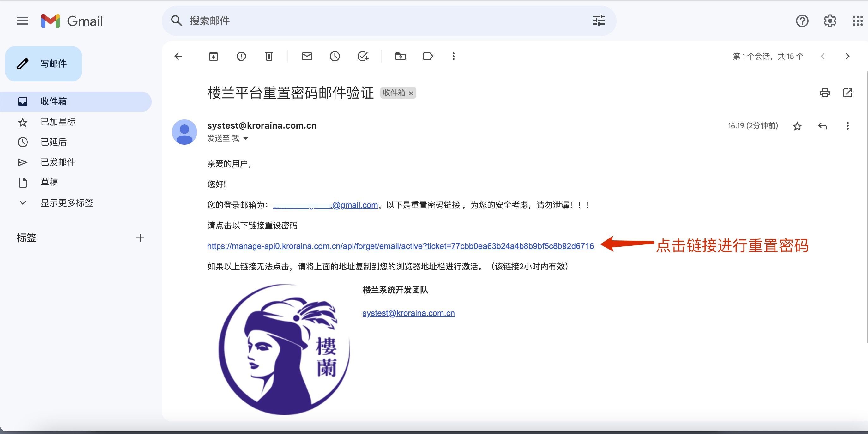Click the 写邮件 compose button
The width and height of the screenshot is (868, 434).
coord(44,64)
